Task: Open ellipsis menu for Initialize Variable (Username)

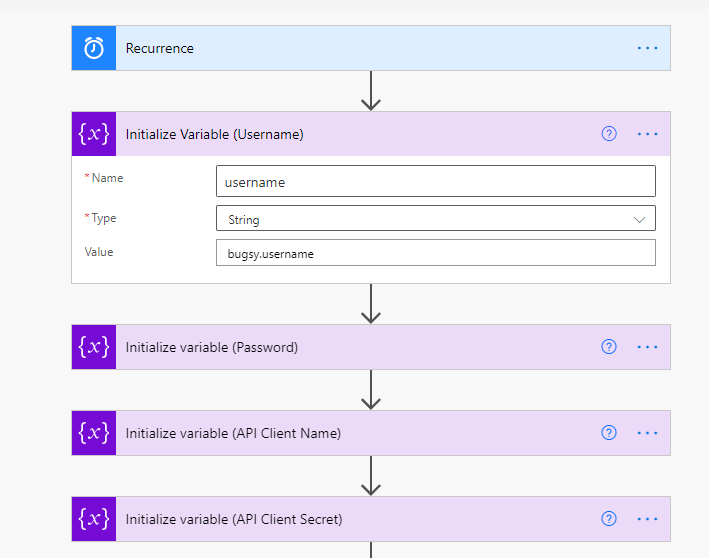Action: (648, 134)
